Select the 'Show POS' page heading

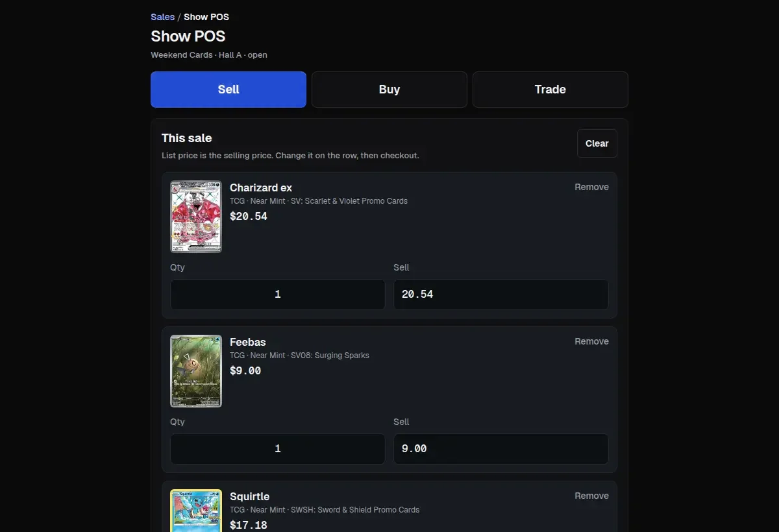188,36
